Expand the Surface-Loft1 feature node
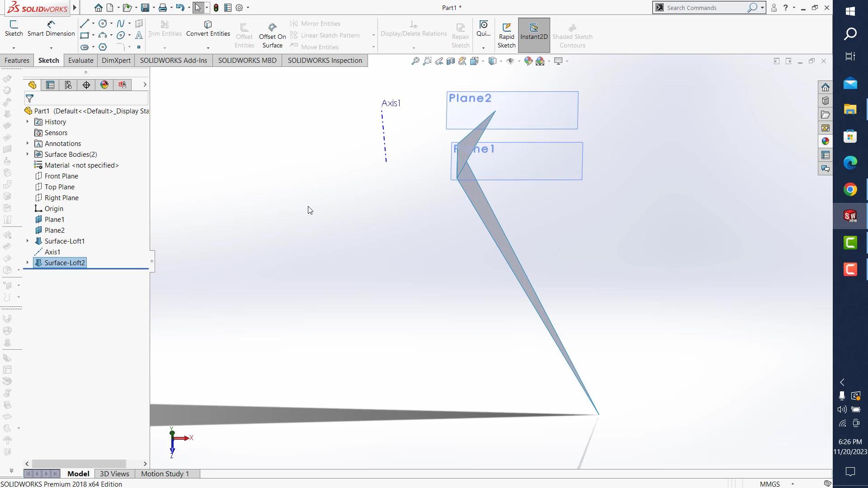The width and height of the screenshot is (868, 488). [x=28, y=241]
